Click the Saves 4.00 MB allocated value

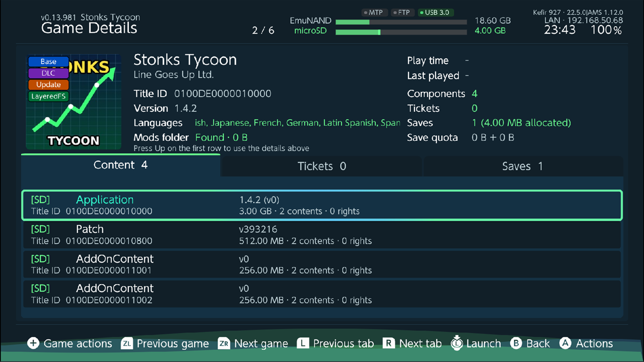pyautogui.click(x=521, y=123)
